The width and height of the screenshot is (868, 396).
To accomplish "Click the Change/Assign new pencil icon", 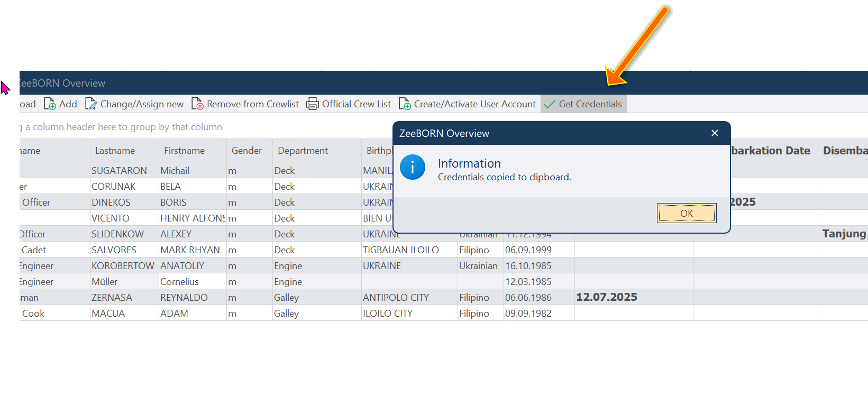I will (91, 104).
